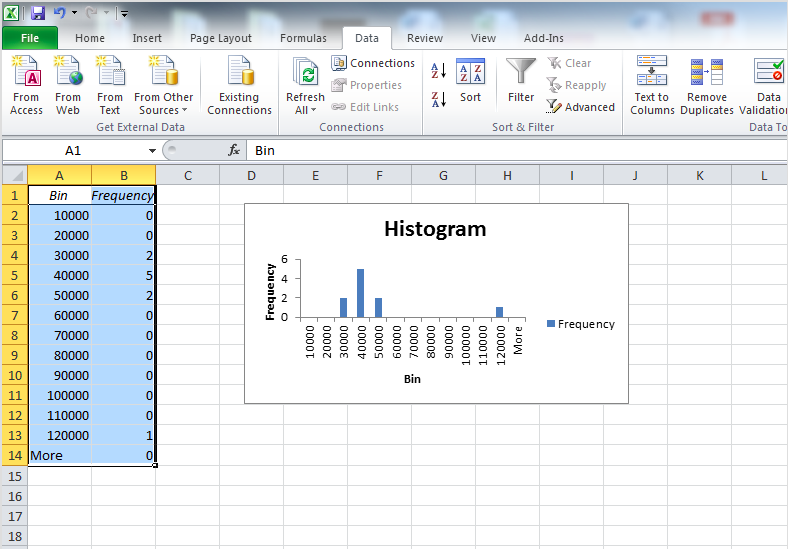Toggle the Filter funnel icon
788x549 pixels.
tap(520, 74)
